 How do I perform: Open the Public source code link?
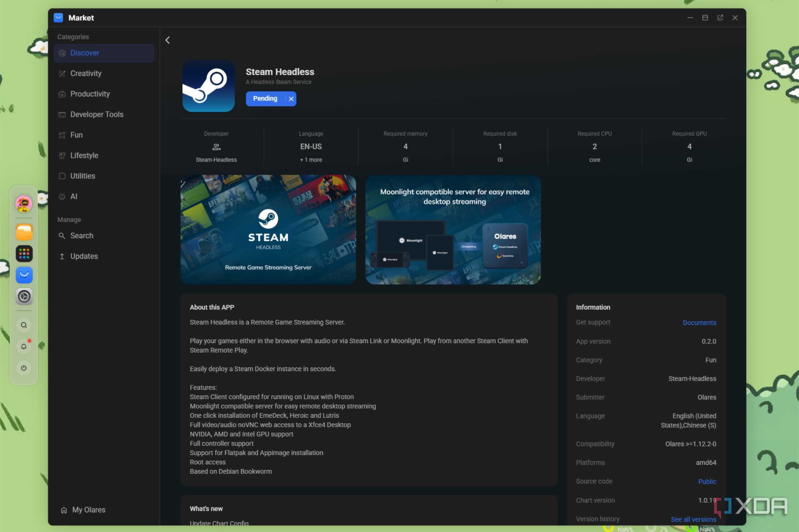[707, 481]
